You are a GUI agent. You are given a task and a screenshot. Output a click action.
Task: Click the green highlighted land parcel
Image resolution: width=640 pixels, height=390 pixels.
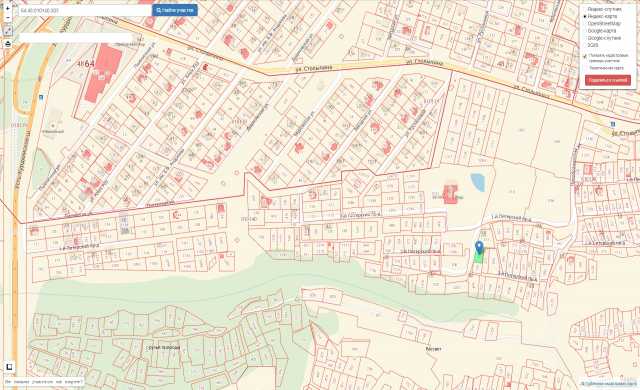click(479, 257)
